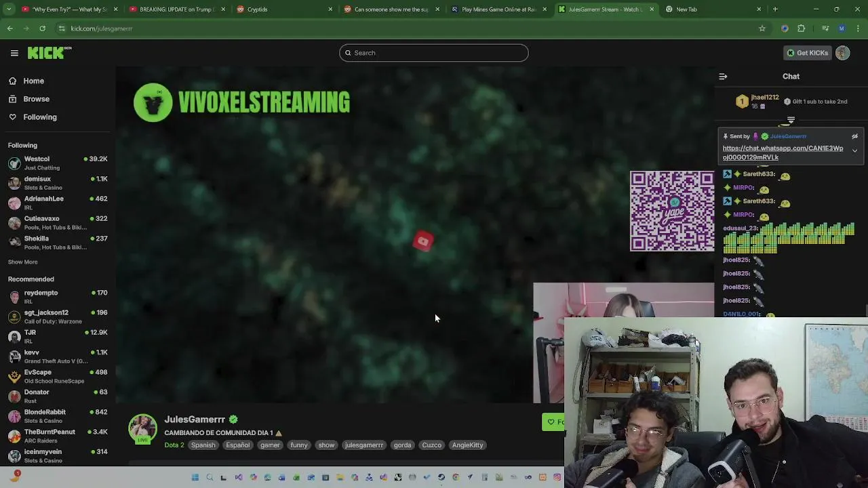Screen dimensions: 868x488
Task: Open iceinmyvein recommended channel
Action: click(58, 455)
